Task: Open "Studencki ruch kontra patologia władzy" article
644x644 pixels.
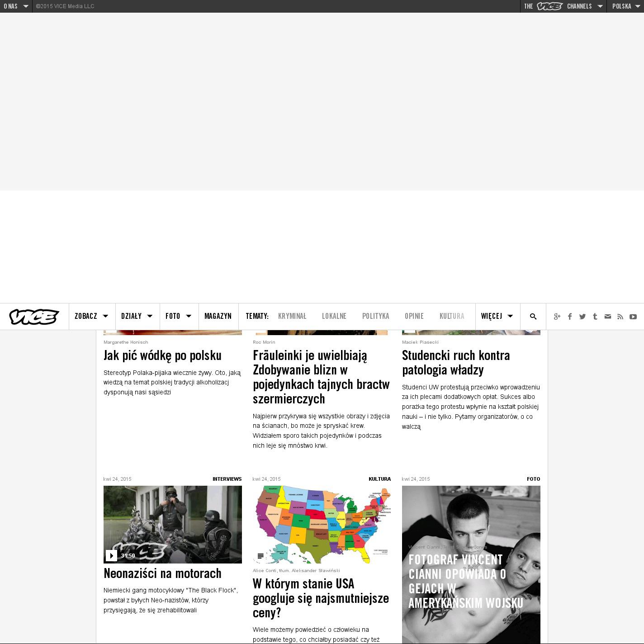Action: [456, 363]
